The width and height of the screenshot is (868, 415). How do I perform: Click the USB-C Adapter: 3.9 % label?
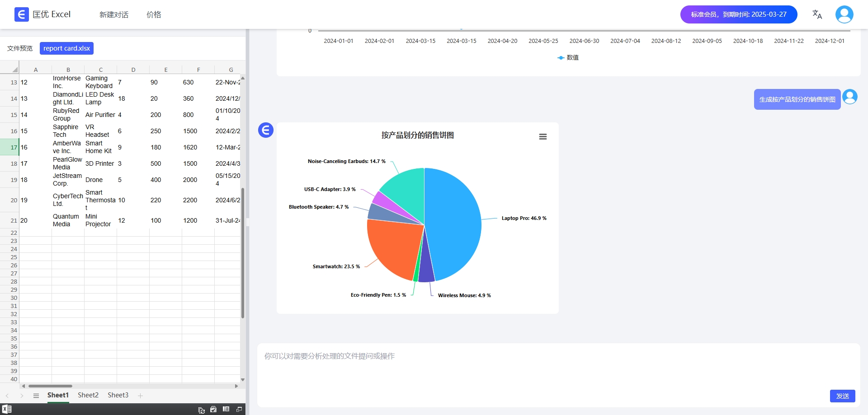330,189
